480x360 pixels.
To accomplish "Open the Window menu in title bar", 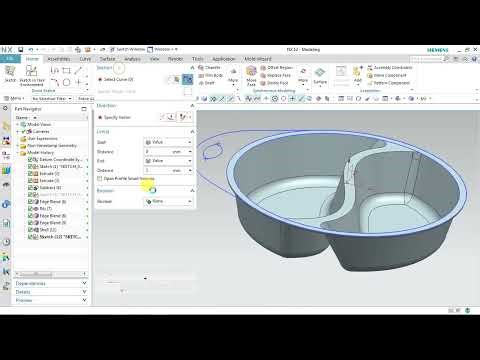I will click(163, 49).
